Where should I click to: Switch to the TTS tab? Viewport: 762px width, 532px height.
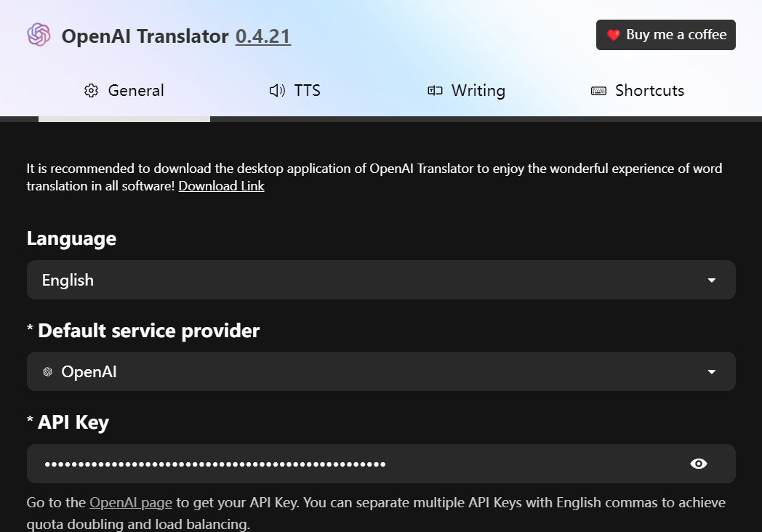[x=295, y=90]
